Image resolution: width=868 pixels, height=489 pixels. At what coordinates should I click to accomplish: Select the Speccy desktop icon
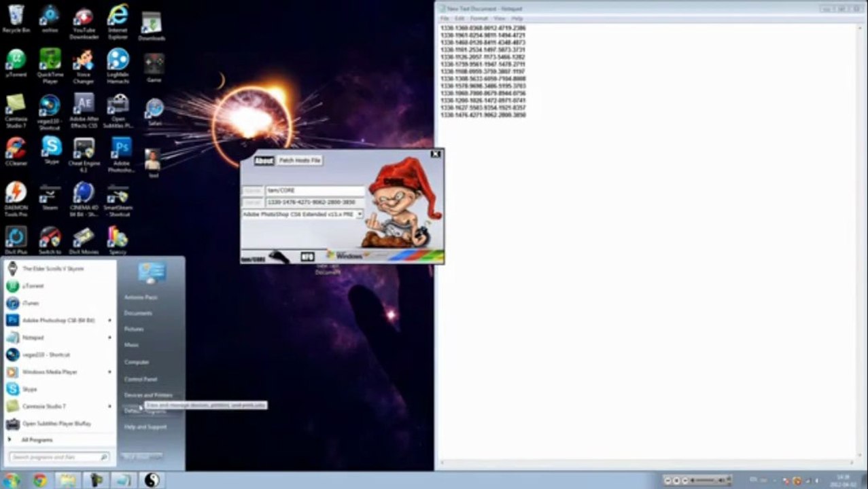(118, 240)
